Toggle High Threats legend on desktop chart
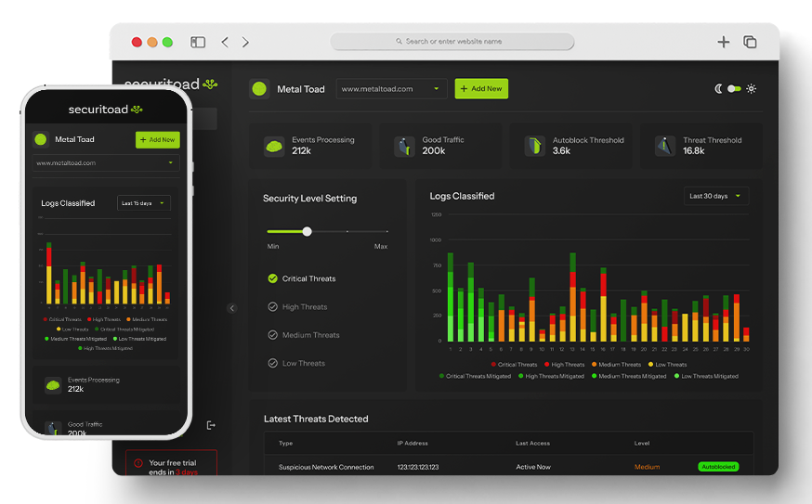This screenshot has height=504, width=812. [x=565, y=365]
